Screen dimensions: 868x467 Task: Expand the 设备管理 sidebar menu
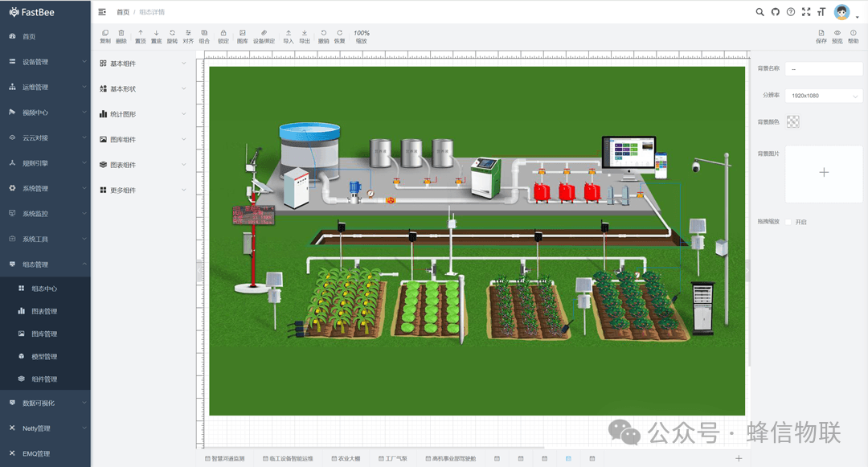(45, 62)
